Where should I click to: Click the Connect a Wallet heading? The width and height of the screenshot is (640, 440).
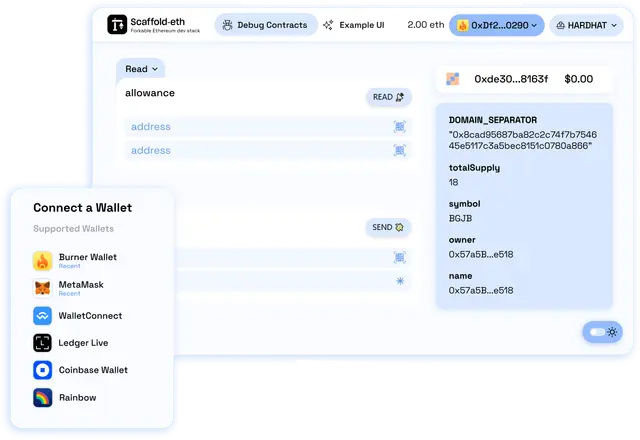point(82,208)
